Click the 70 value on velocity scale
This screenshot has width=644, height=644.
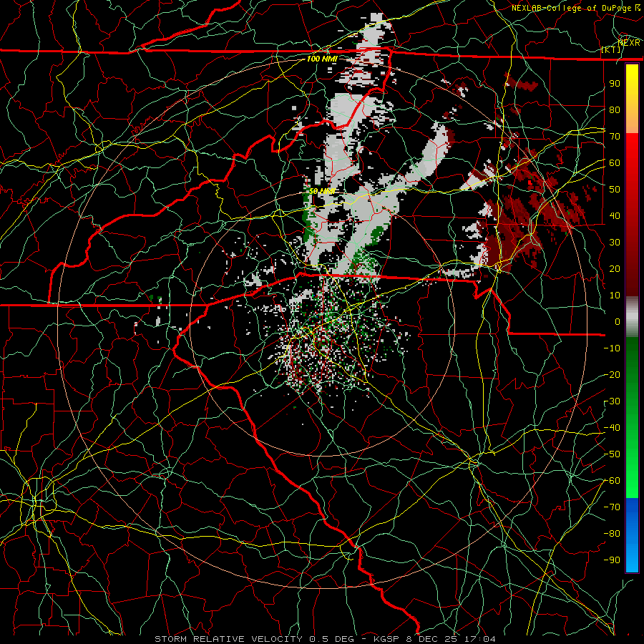click(x=615, y=137)
